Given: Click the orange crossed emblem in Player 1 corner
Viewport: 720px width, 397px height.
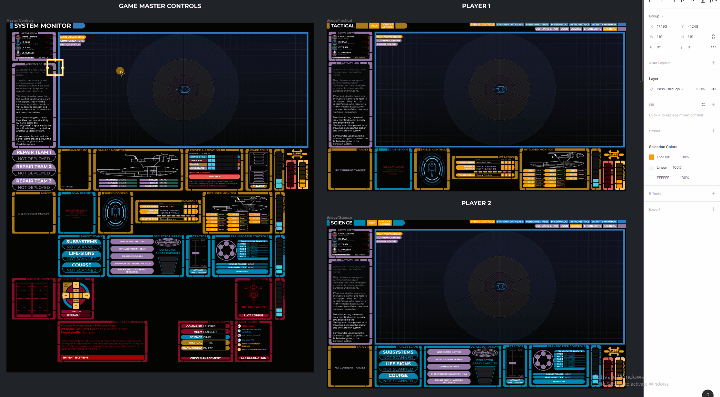Looking at the screenshot, I should [x=614, y=155].
